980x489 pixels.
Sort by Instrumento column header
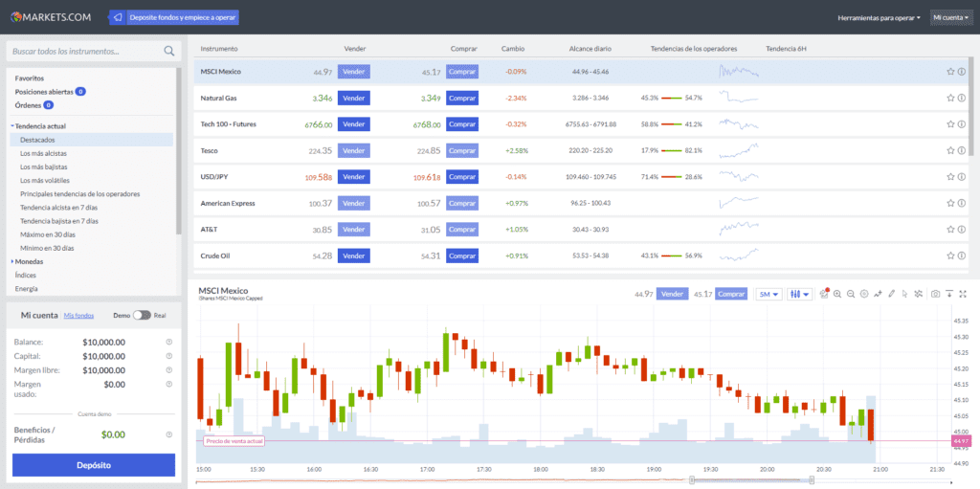[219, 49]
